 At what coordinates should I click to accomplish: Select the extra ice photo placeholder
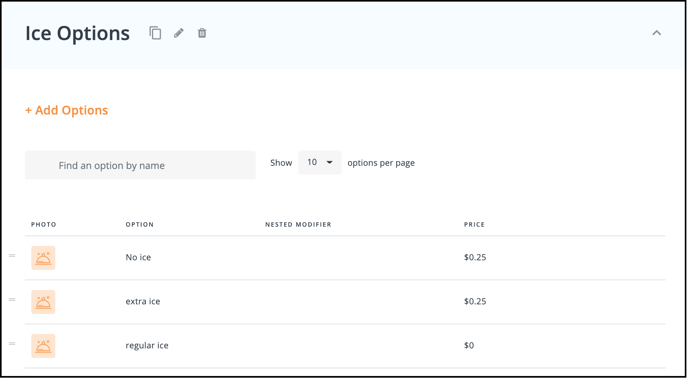[43, 302]
